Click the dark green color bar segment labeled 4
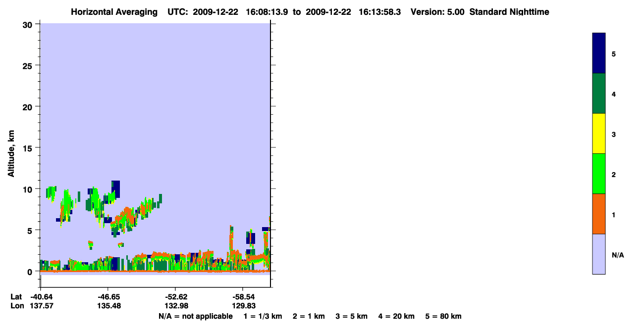Viewport: 644px width, 330px height. (x=599, y=94)
